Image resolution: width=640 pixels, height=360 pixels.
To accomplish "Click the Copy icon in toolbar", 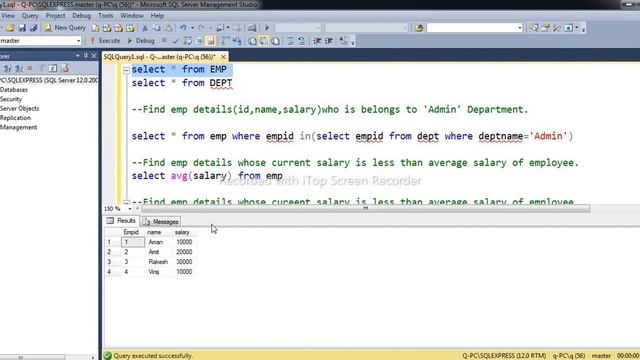I will coord(156,28).
